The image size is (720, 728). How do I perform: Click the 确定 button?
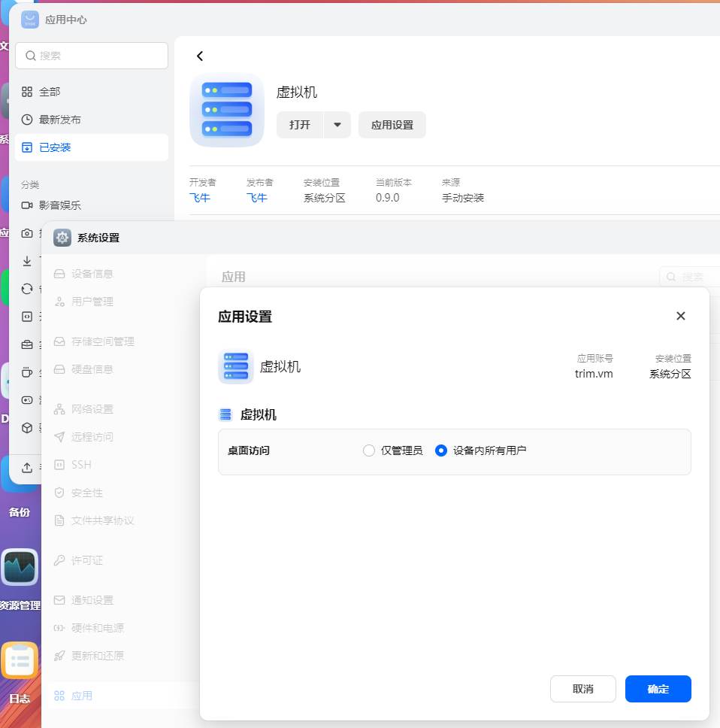coord(658,689)
